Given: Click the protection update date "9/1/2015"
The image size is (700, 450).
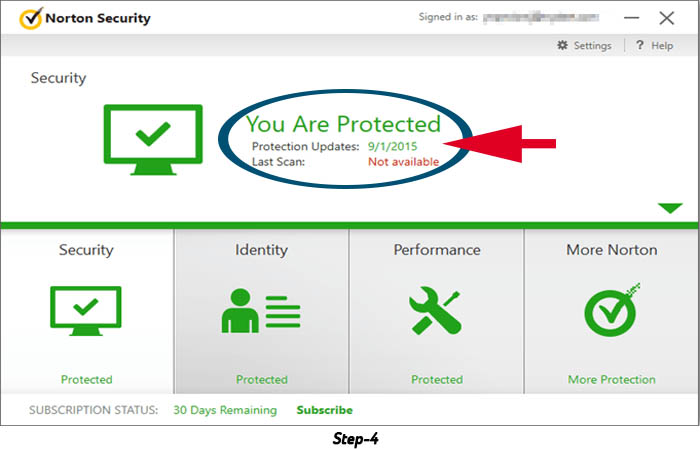Looking at the screenshot, I should [x=392, y=146].
